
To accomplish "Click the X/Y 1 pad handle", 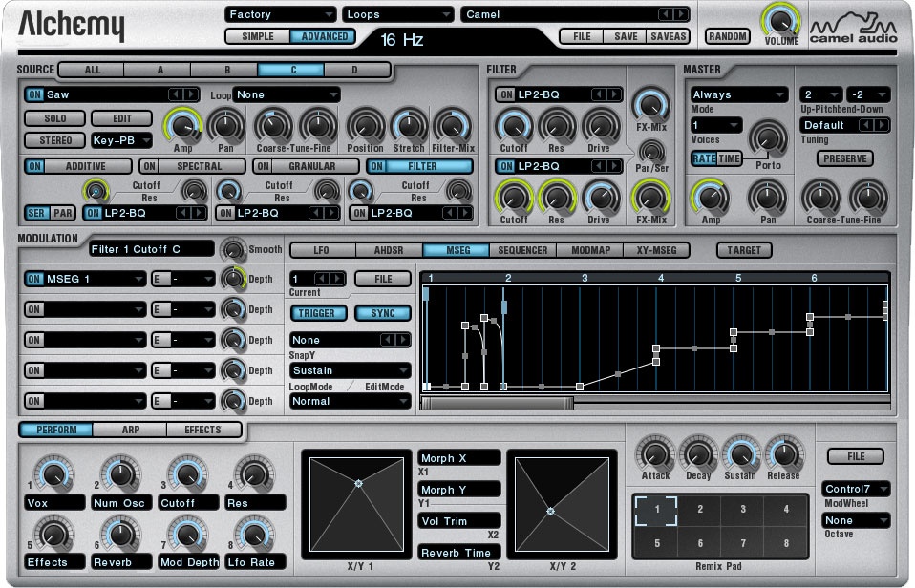I will coord(358,483).
